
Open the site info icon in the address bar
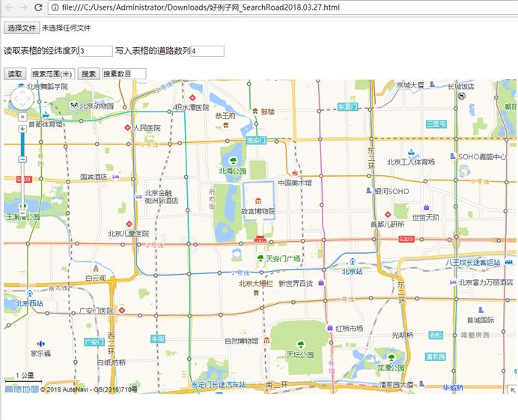click(55, 7)
